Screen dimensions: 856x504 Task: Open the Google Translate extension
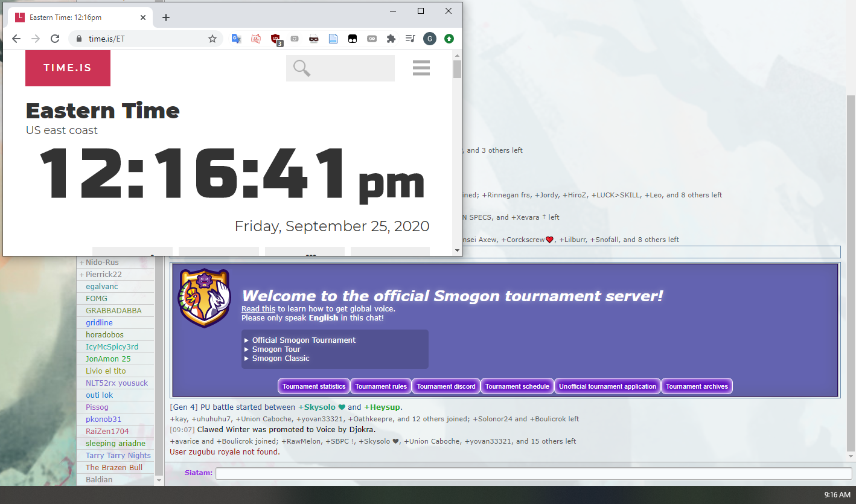click(237, 39)
